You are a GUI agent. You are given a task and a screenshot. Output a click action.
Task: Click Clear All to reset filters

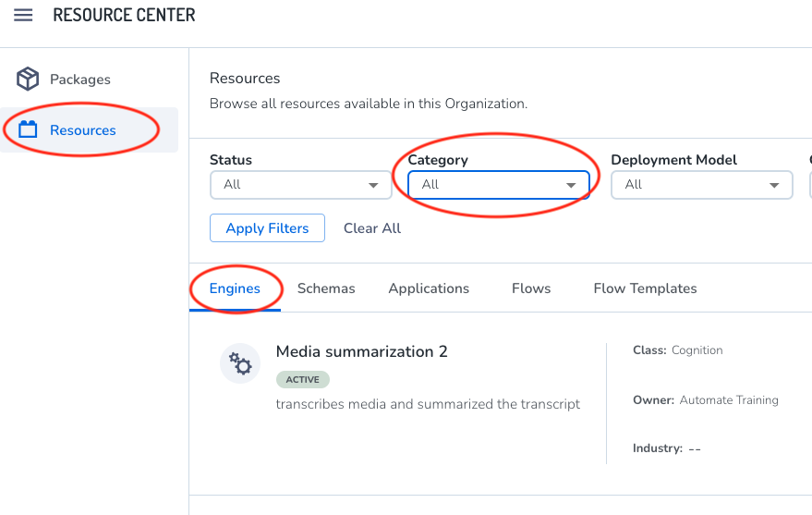pyautogui.click(x=372, y=228)
